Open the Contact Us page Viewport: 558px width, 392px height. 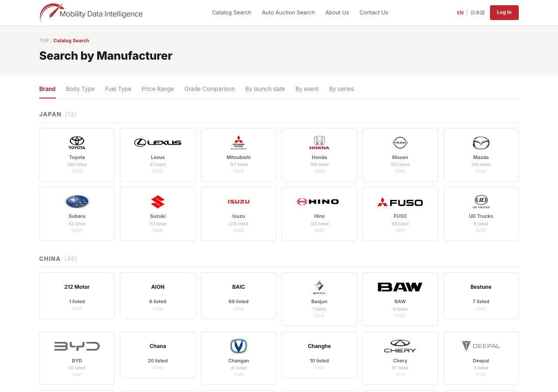tap(374, 13)
